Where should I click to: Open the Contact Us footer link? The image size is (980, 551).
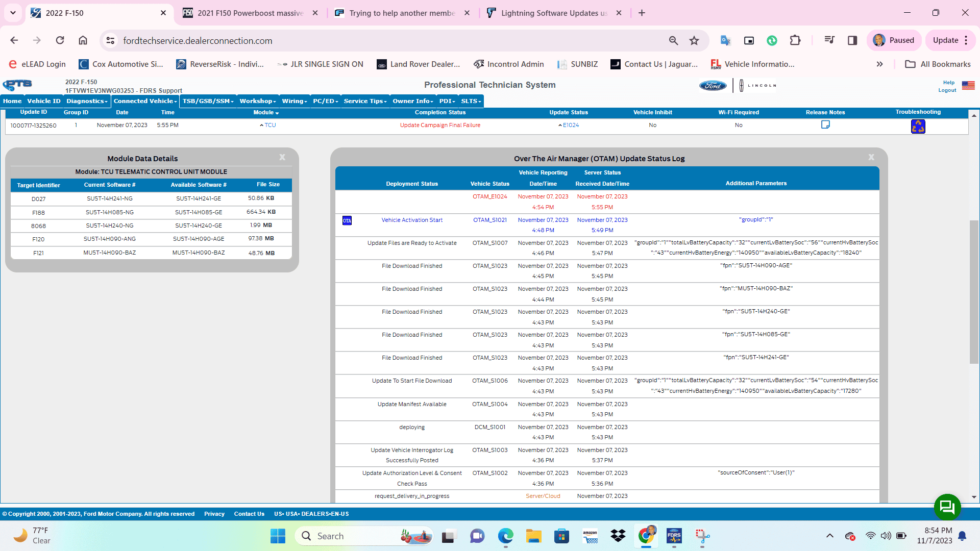coord(249,514)
